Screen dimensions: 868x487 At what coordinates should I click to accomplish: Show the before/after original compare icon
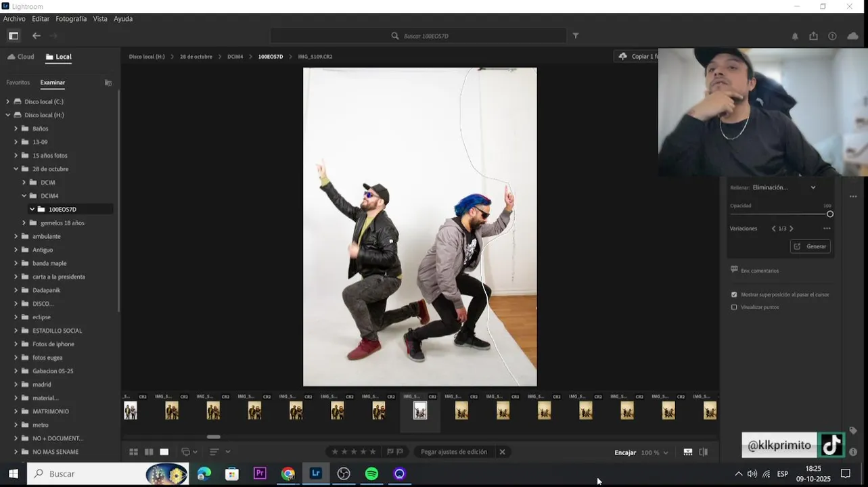[703, 452]
